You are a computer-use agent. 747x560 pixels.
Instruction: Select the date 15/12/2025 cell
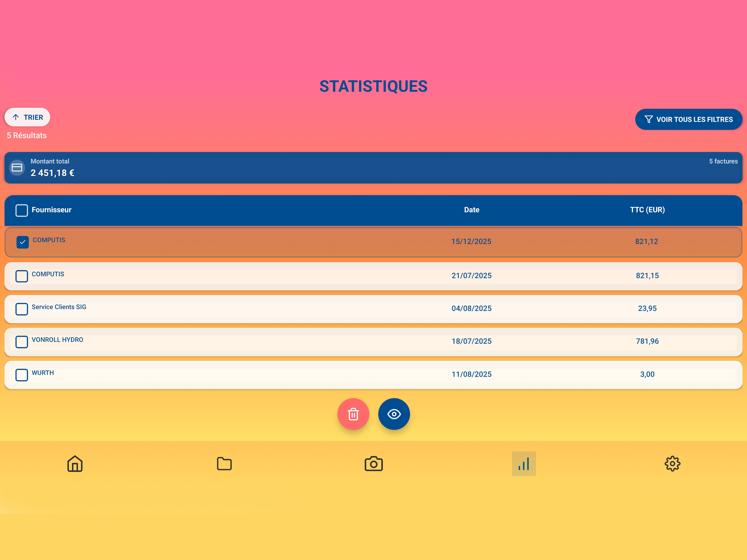pyautogui.click(x=471, y=241)
